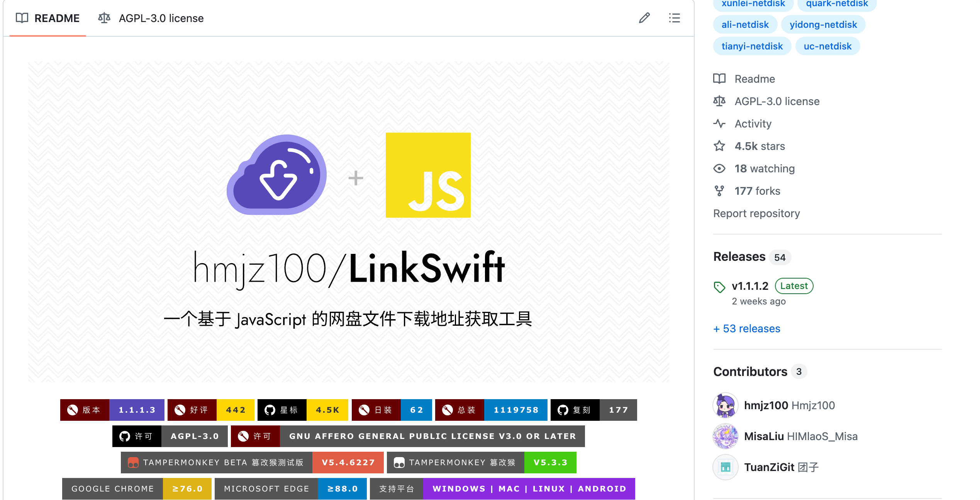Click the xunlei-netdisk topic tag
980x500 pixels.
click(753, 4)
